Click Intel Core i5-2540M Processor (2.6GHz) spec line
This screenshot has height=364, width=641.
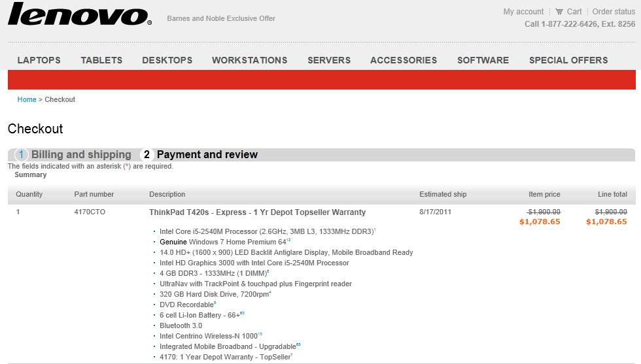pos(268,231)
